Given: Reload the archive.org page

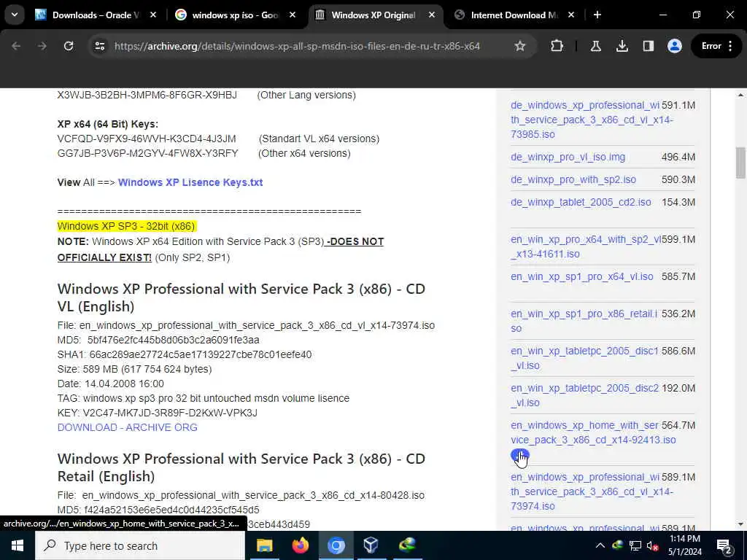Looking at the screenshot, I should pyautogui.click(x=69, y=46).
